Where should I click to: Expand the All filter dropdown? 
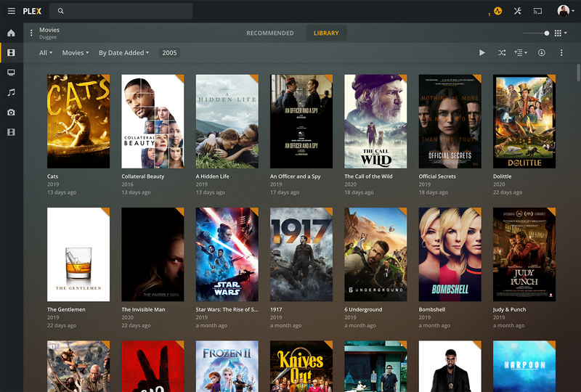[x=46, y=53]
